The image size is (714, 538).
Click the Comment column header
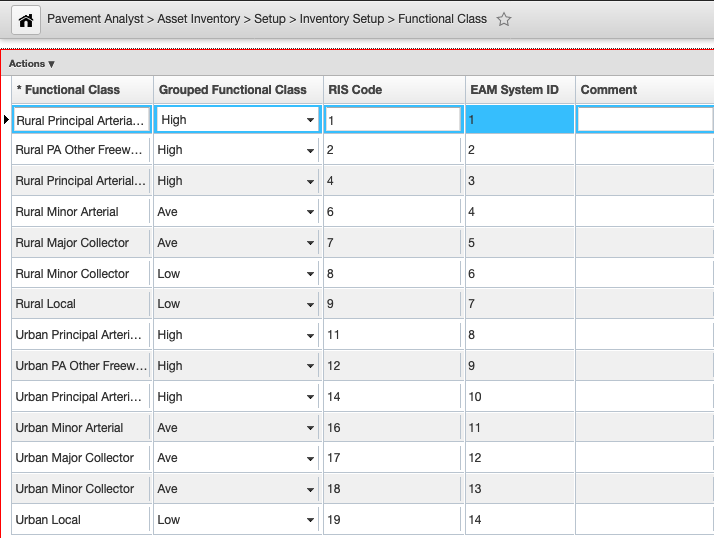pyautogui.click(x=609, y=90)
